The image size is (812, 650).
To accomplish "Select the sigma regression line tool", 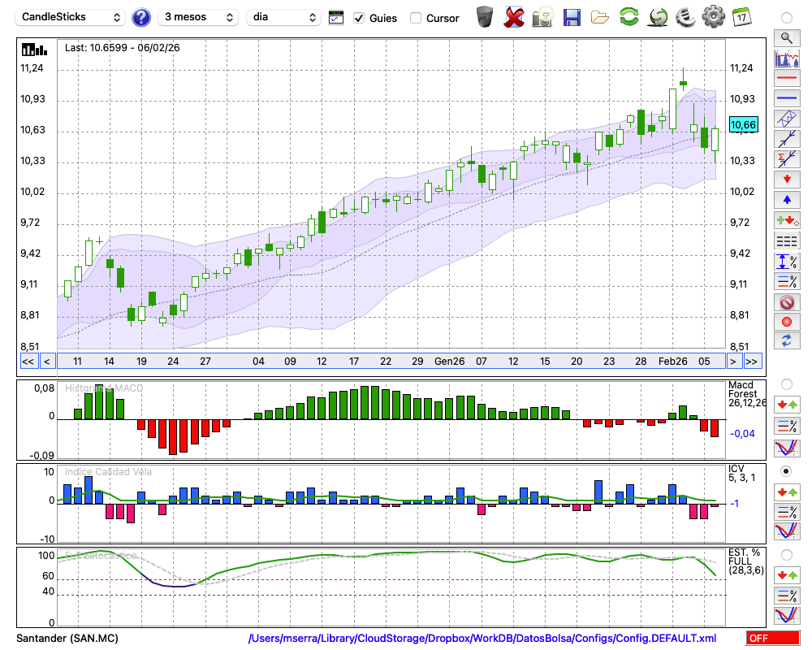I will 787,159.
